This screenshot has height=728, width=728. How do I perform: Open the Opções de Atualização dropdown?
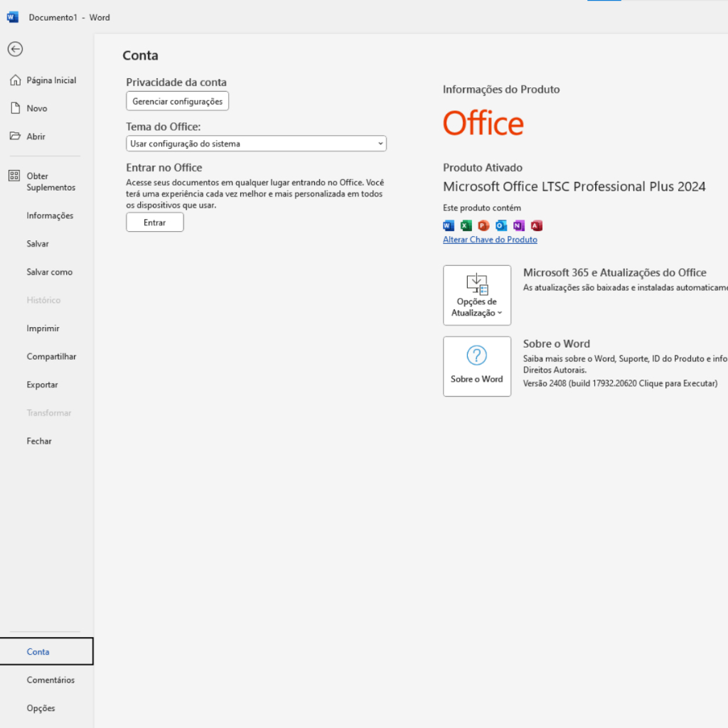tap(476, 295)
